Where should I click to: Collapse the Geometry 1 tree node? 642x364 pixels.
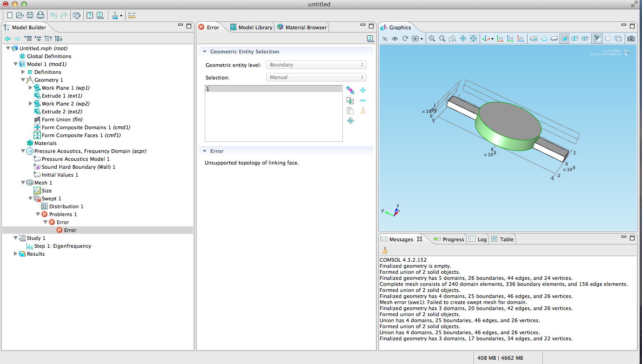[23, 80]
